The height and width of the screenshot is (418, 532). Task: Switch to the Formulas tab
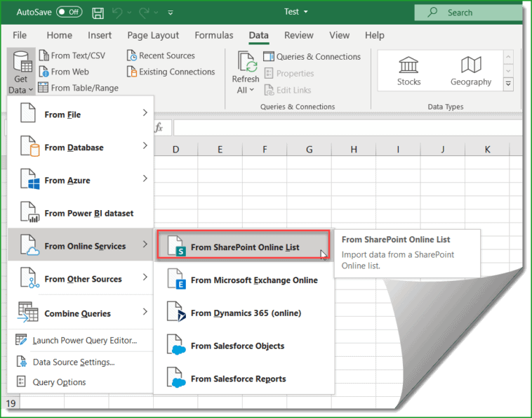(214, 35)
